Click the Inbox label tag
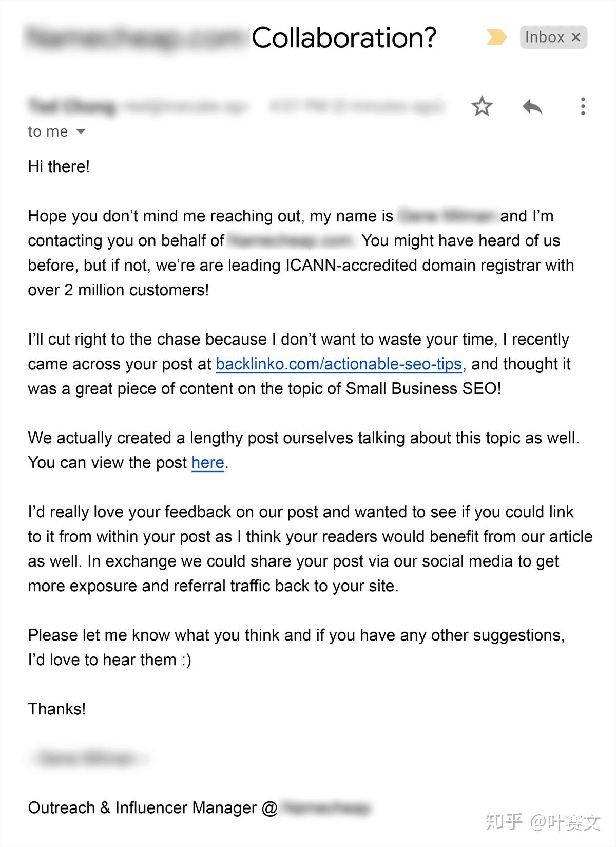The image size is (616, 847). (544, 37)
